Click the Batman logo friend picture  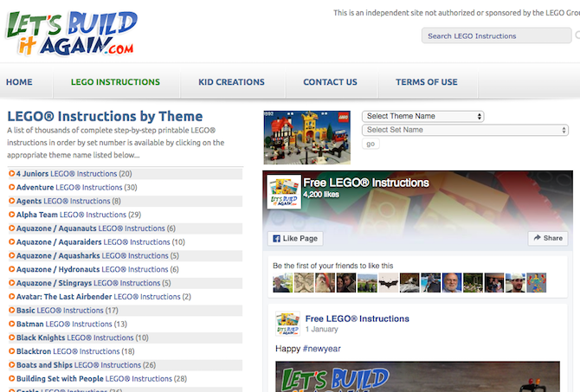[389, 283]
